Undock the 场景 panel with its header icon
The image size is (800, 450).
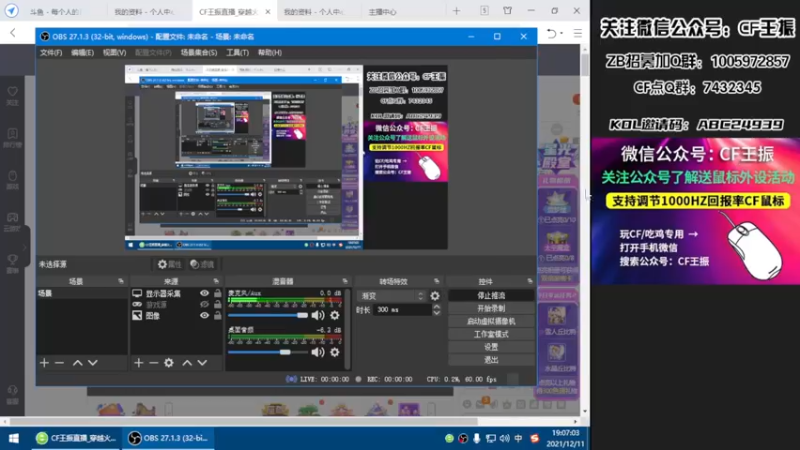(121, 281)
